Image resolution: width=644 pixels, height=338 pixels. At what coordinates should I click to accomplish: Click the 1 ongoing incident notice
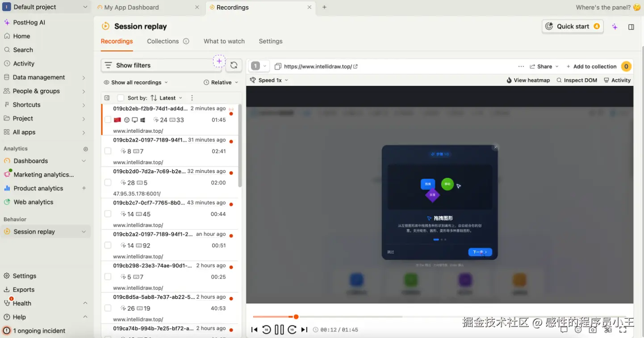point(34,331)
